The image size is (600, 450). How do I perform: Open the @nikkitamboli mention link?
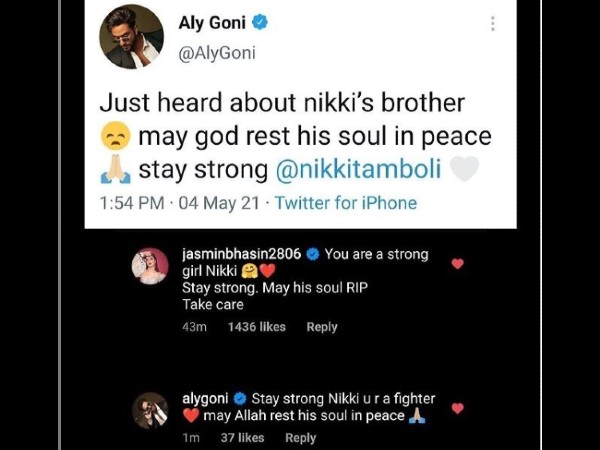[x=357, y=169]
